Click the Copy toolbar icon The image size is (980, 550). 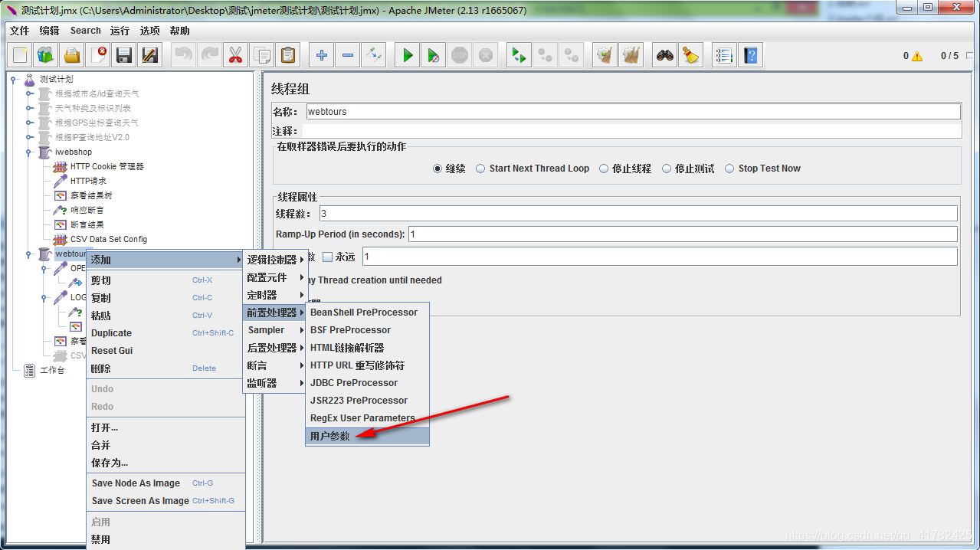coord(261,55)
